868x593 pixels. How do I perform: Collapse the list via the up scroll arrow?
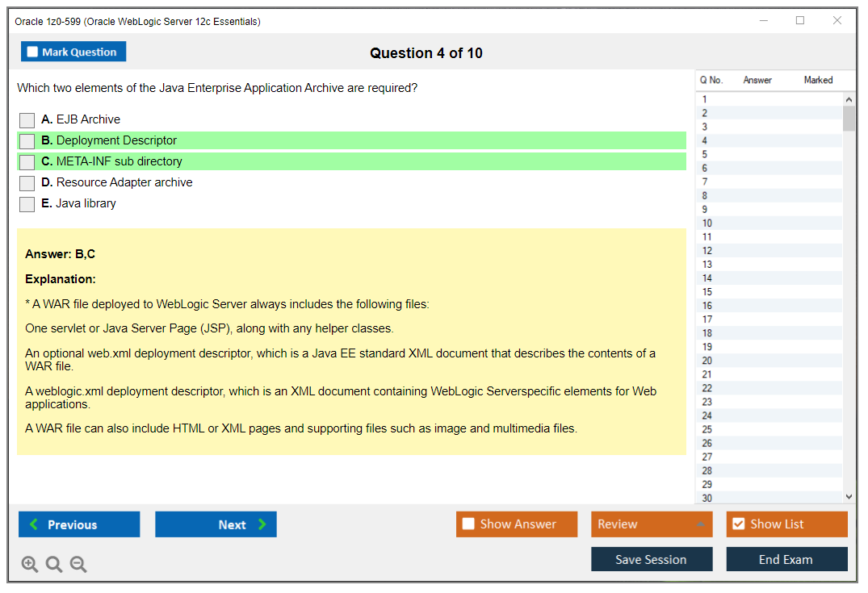pos(849,98)
